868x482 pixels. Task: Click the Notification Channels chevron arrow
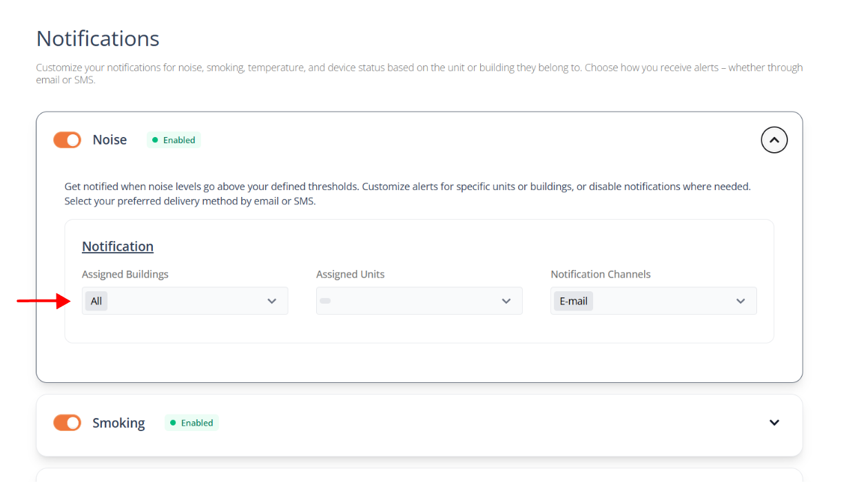point(741,301)
